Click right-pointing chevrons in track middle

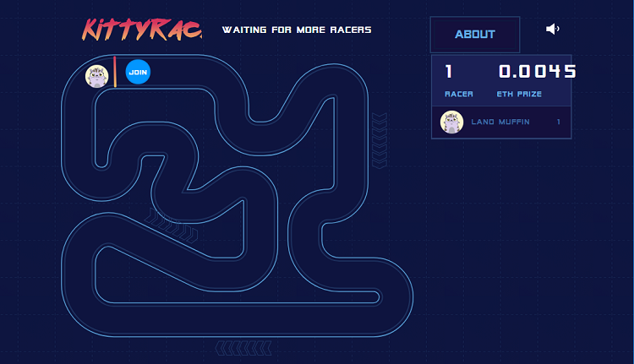click(x=171, y=223)
